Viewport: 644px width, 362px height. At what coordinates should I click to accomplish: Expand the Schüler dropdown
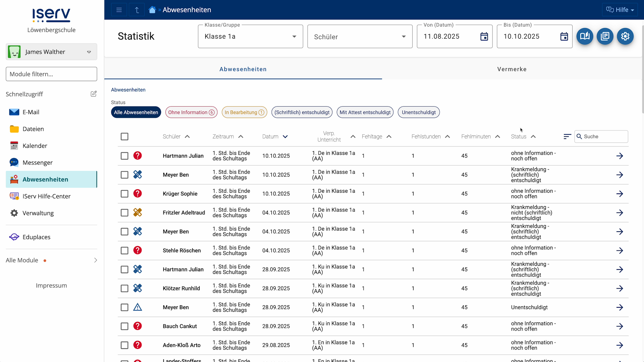[x=360, y=37]
